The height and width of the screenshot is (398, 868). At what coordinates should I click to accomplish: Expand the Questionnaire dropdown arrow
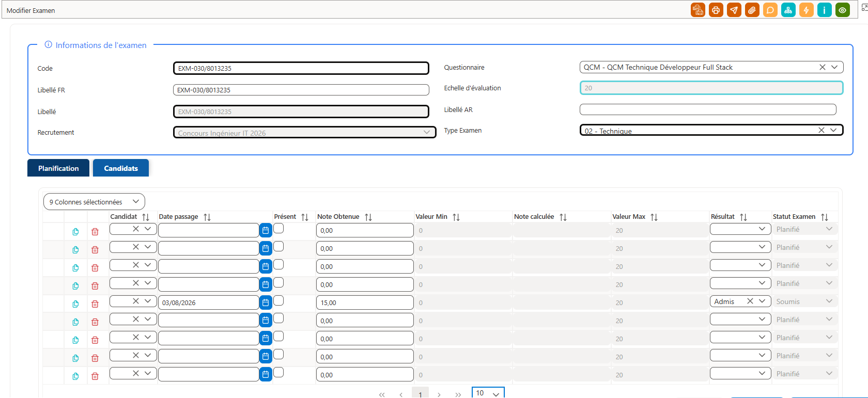click(834, 67)
